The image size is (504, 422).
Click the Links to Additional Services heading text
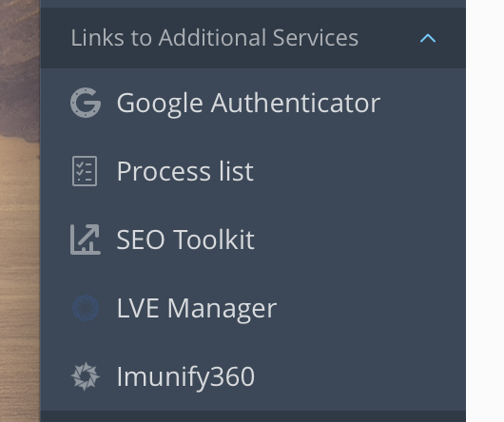click(214, 38)
